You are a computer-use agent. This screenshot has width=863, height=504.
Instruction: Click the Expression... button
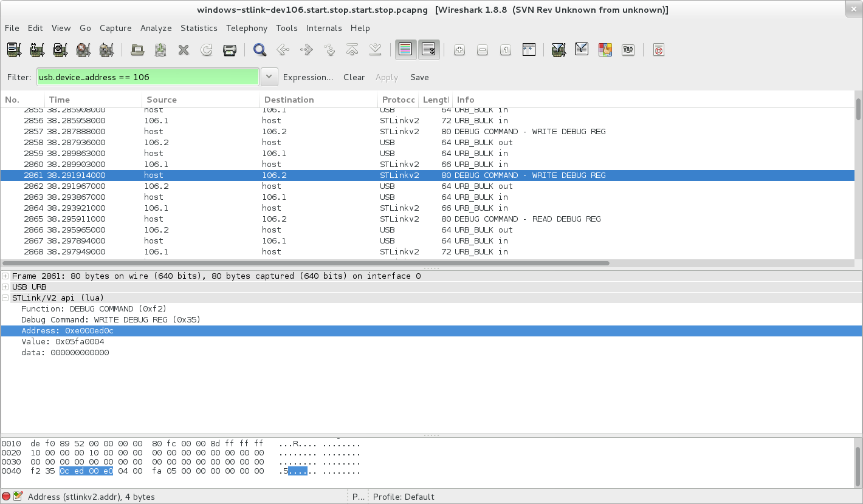click(308, 77)
